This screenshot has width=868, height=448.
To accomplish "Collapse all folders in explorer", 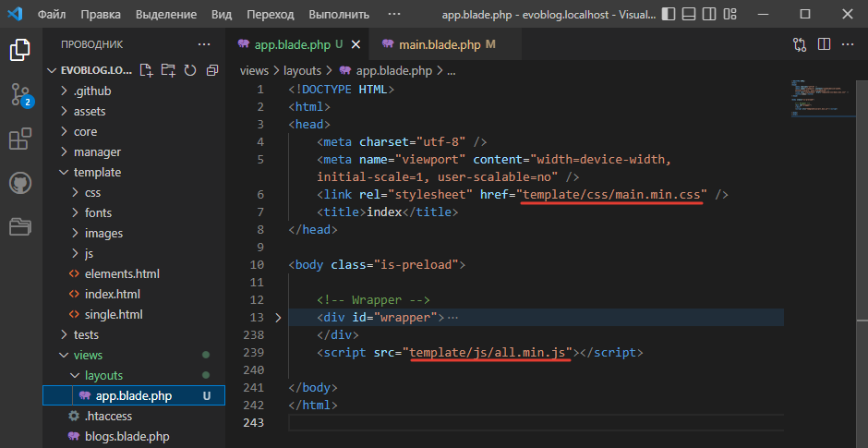I will click(x=211, y=70).
